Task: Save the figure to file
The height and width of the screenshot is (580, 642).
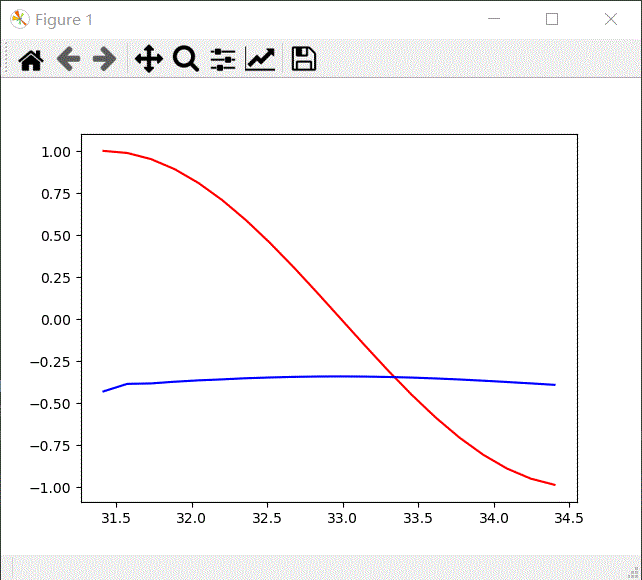Action: point(303,59)
